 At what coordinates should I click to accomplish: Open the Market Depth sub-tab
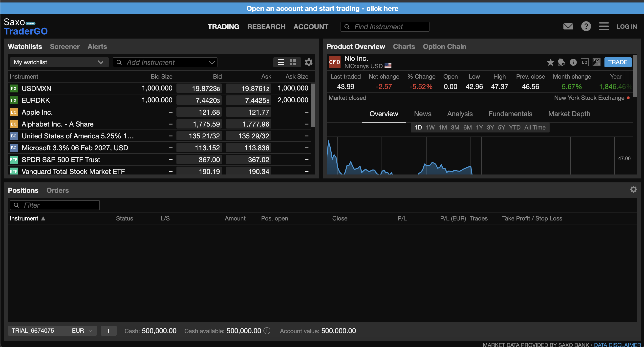point(569,114)
